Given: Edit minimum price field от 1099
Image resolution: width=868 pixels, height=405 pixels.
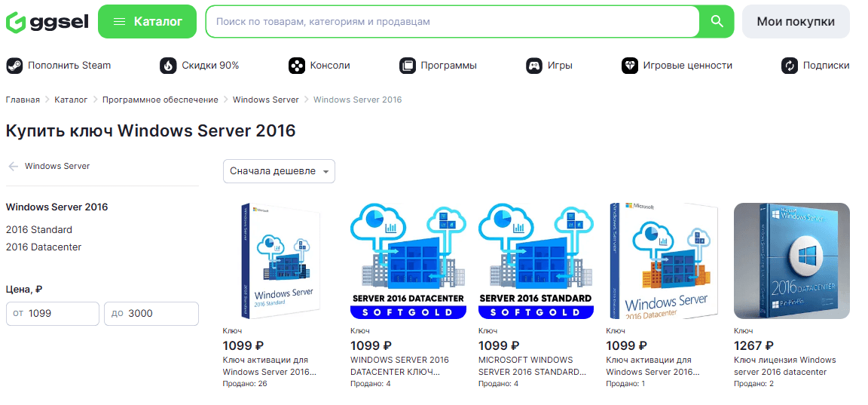Looking at the screenshot, I should click(x=53, y=314).
